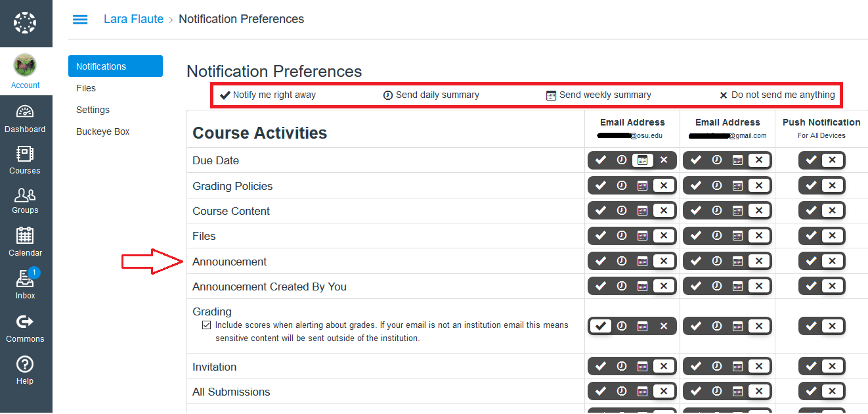Open Inbox with one unread badge
This screenshot has height=414, width=868.
pos(25,284)
